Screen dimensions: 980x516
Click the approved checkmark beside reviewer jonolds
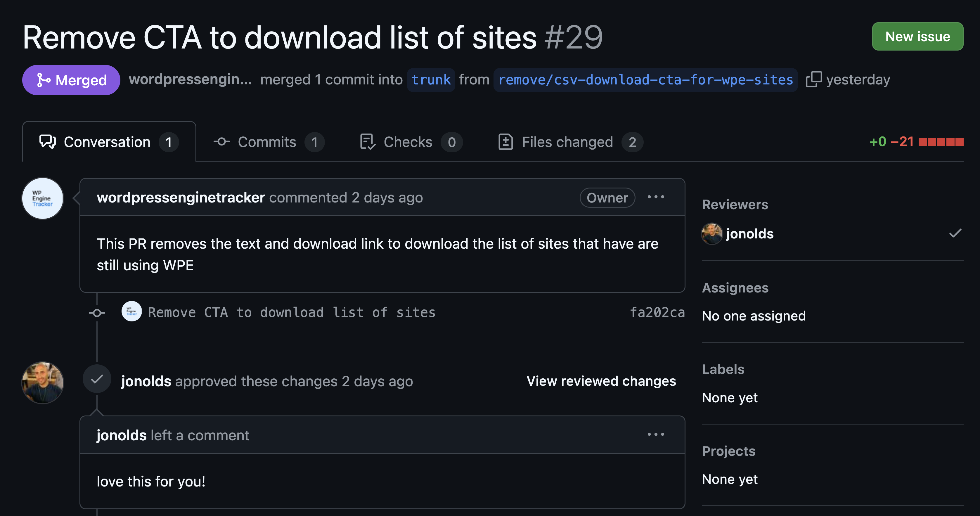click(x=955, y=233)
